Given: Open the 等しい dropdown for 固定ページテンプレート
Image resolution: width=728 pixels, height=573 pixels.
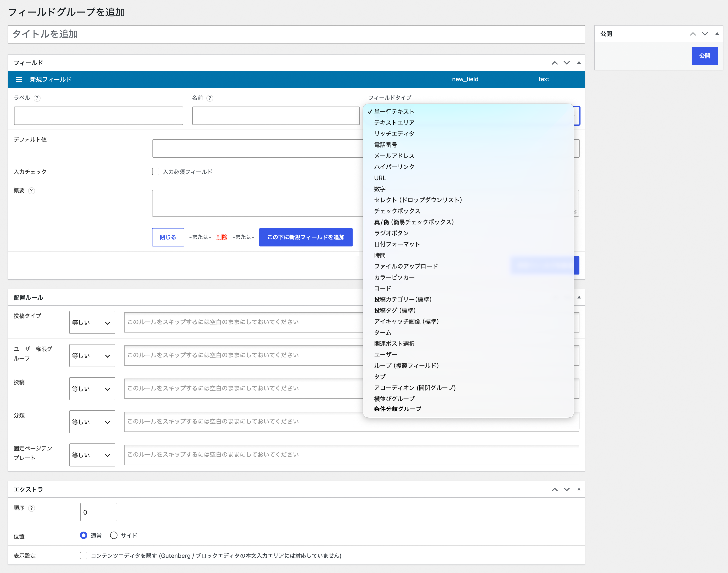Looking at the screenshot, I should coord(92,455).
